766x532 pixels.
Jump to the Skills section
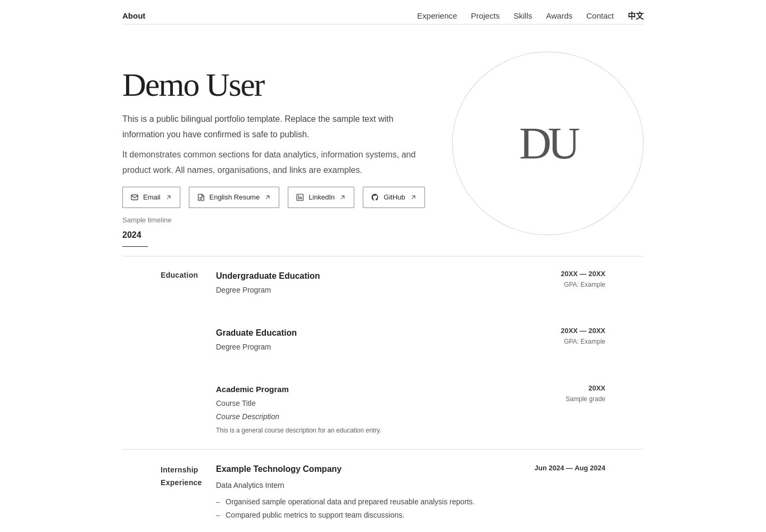(x=522, y=16)
